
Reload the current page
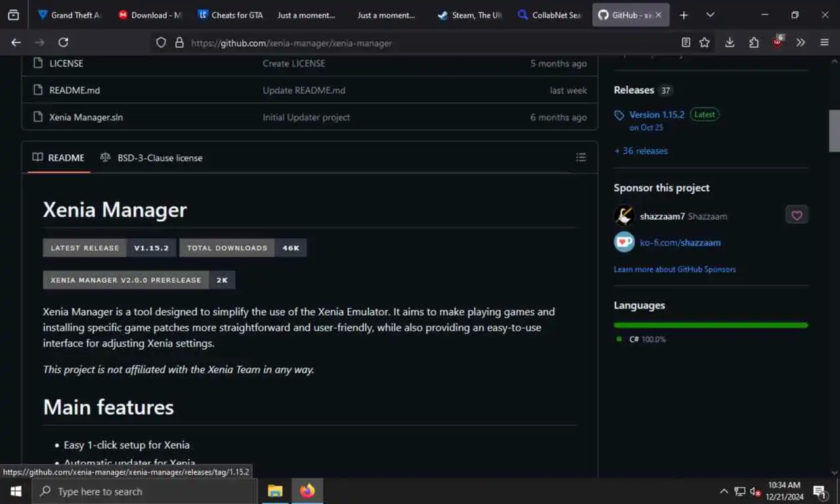pos(63,43)
